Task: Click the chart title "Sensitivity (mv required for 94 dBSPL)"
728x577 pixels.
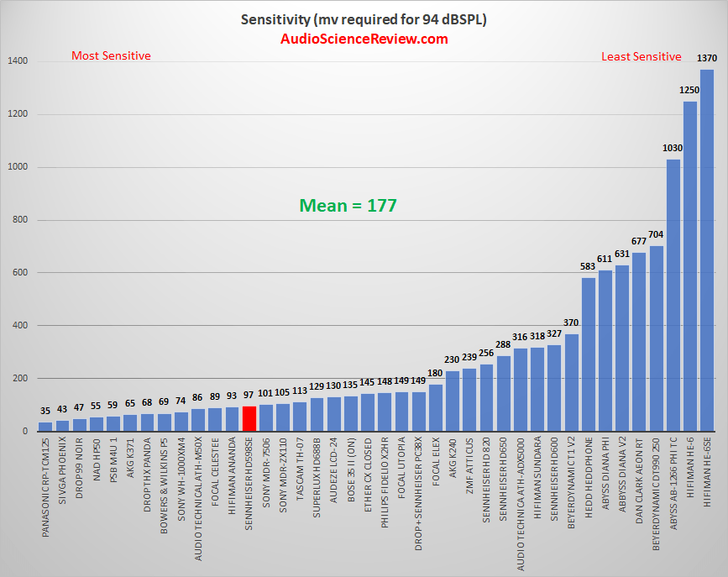Action: click(x=364, y=19)
